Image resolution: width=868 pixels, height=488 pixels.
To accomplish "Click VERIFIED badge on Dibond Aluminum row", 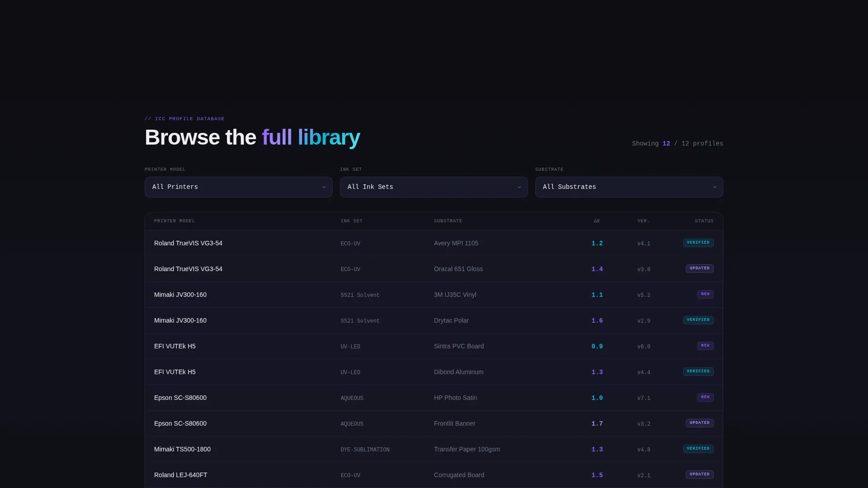I will 698,371.
